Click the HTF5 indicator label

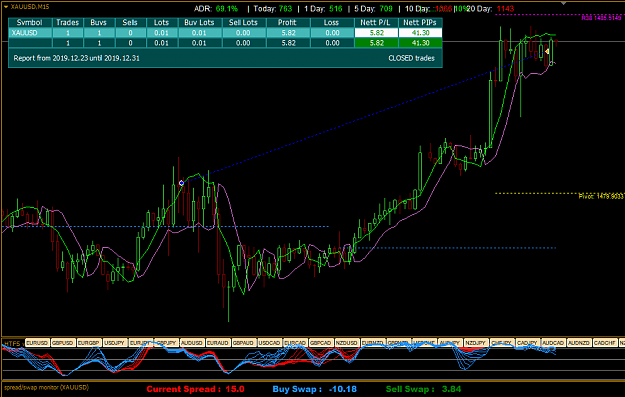[x=12, y=344]
